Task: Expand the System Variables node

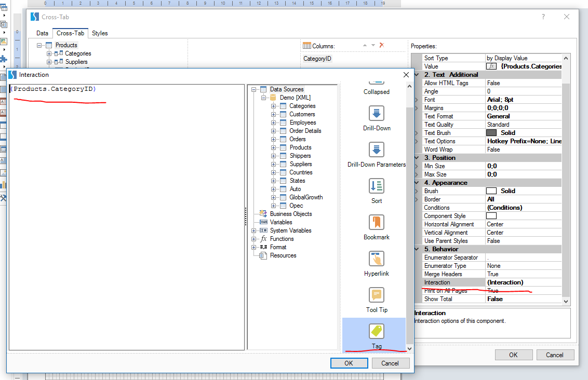Action: coord(254,230)
